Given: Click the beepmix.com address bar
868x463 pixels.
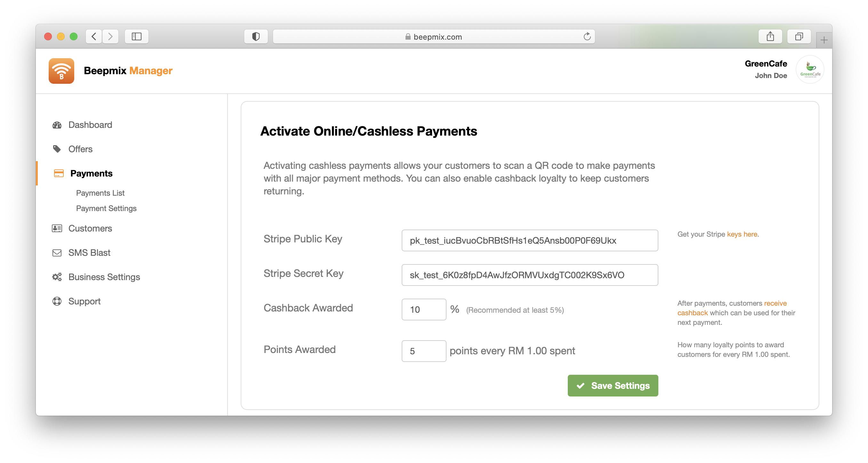Looking at the screenshot, I should 434,36.
